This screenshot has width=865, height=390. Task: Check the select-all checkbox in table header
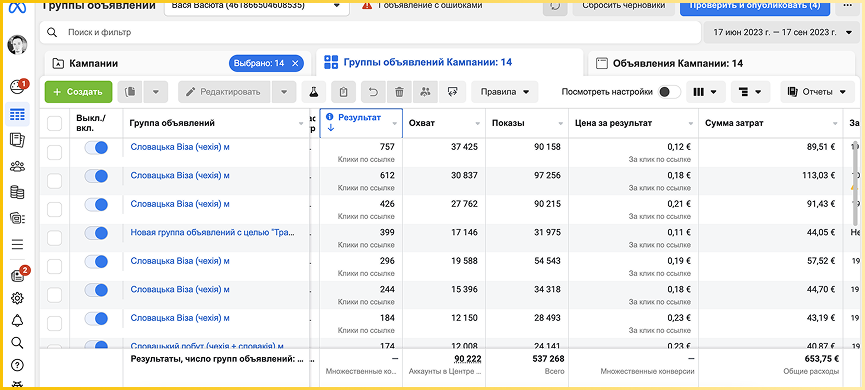click(x=55, y=124)
